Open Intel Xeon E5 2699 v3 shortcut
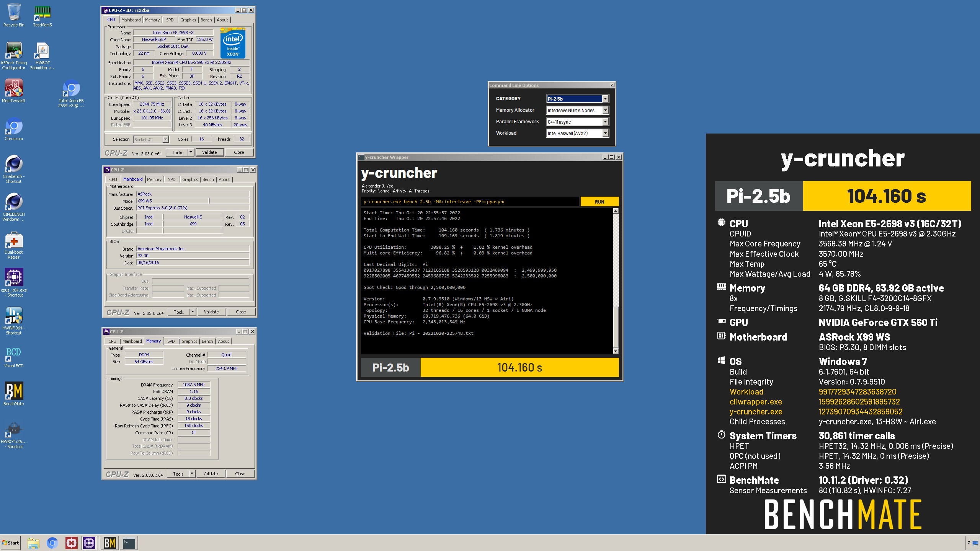The width and height of the screenshot is (980, 551). click(x=71, y=94)
